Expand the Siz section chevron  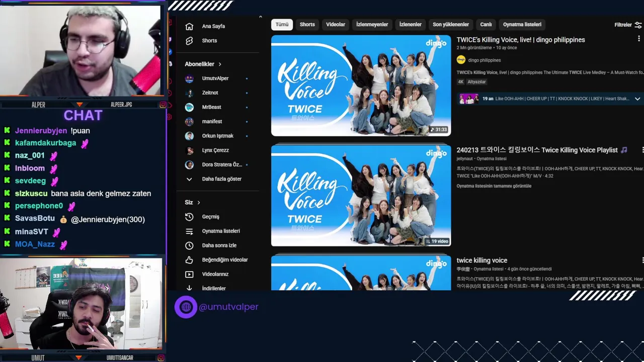[199, 203]
